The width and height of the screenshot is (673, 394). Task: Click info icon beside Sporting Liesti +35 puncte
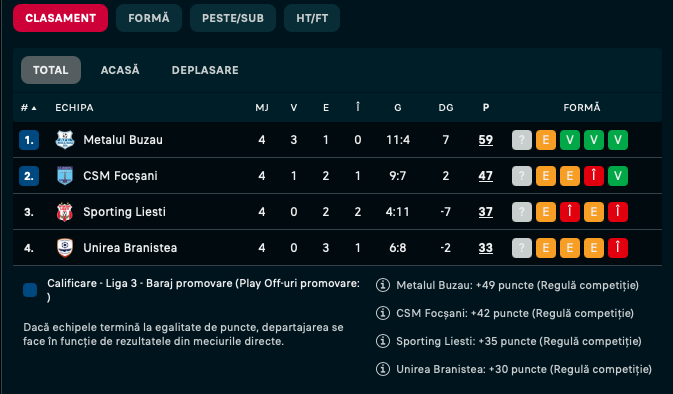pos(383,341)
